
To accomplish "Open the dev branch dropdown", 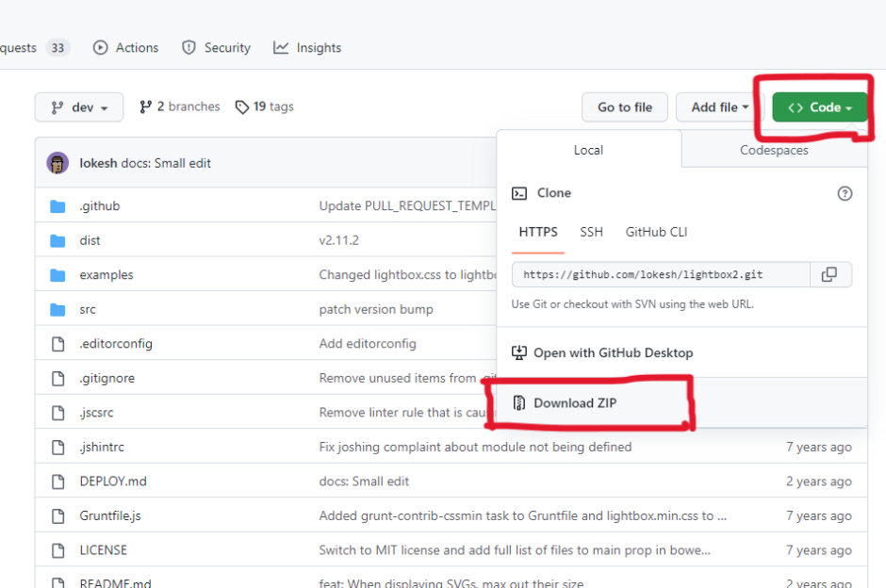I will point(78,107).
